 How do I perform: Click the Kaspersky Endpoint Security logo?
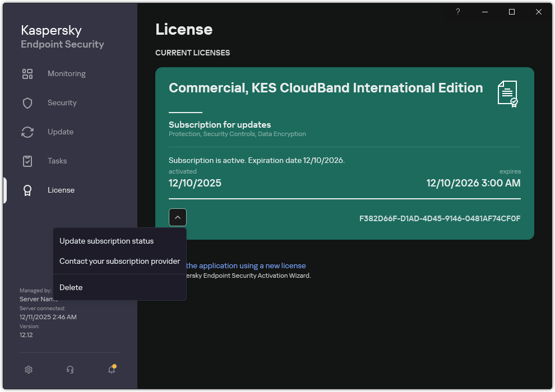[62, 36]
